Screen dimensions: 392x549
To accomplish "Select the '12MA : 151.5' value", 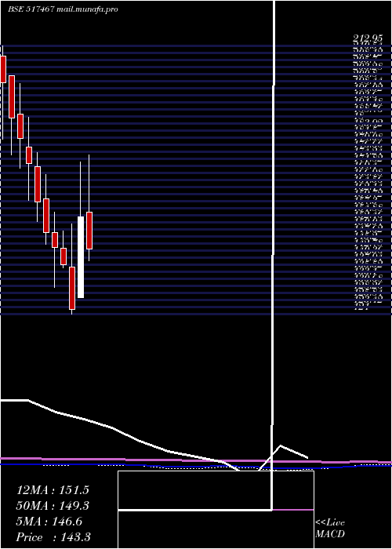I will tap(53, 490).
